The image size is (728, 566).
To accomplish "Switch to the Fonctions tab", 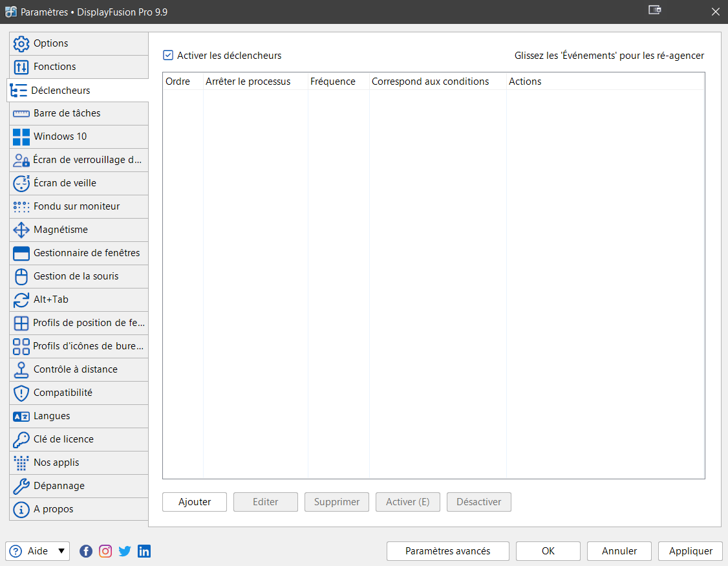I will click(x=79, y=67).
